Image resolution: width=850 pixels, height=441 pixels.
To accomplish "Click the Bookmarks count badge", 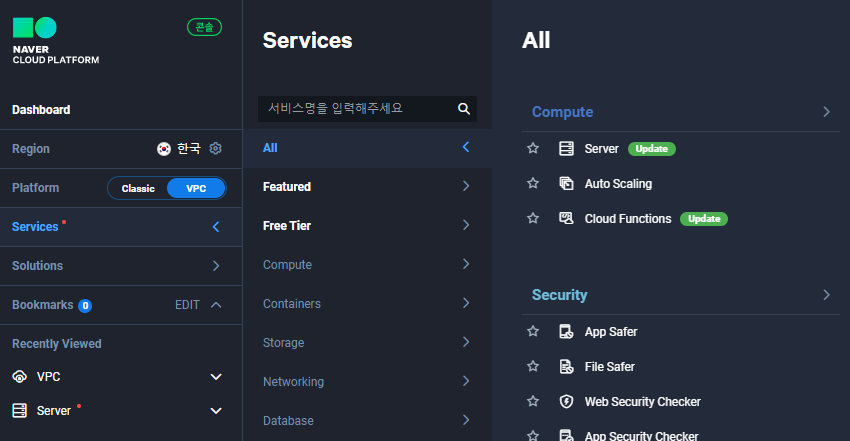I will (x=85, y=306).
